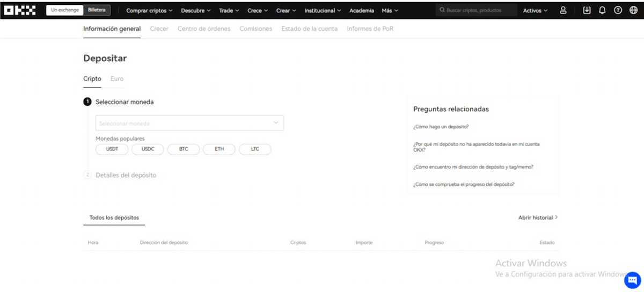This screenshot has height=298, width=644.
Task: Select the Todos los depósitos tab
Action: pyautogui.click(x=114, y=218)
